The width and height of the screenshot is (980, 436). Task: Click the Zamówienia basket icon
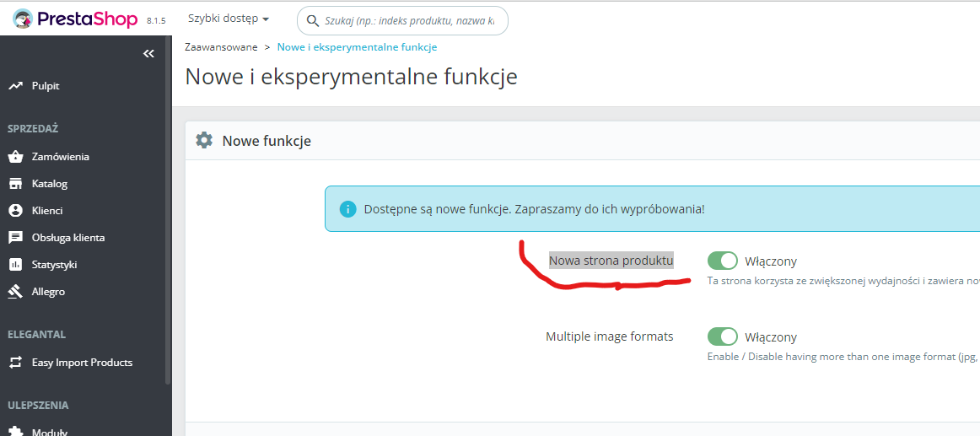pos(16,157)
